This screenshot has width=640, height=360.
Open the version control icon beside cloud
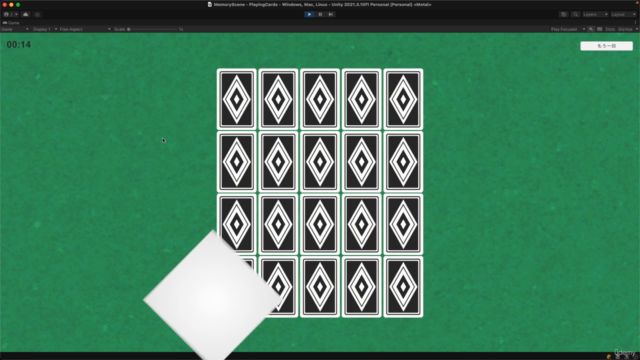tap(37, 14)
